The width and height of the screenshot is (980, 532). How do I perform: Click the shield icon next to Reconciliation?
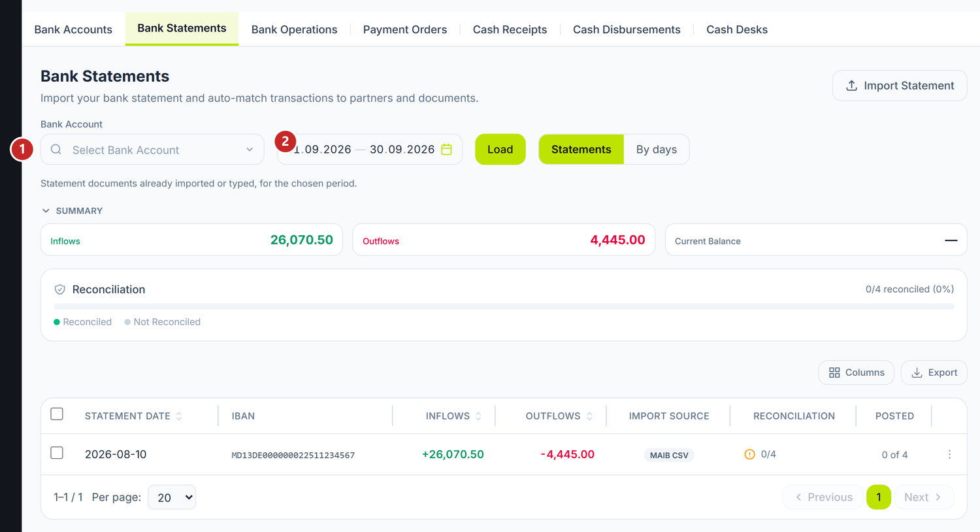59,290
